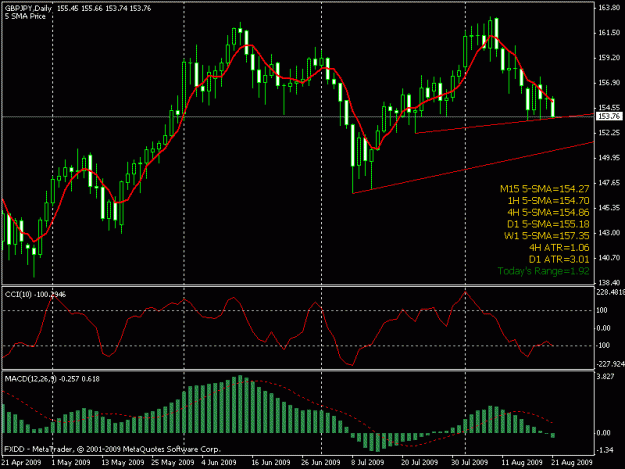Click the '25 May 2009' date label
Image resolution: width=625 pixels, height=469 pixels.
pyautogui.click(x=173, y=462)
